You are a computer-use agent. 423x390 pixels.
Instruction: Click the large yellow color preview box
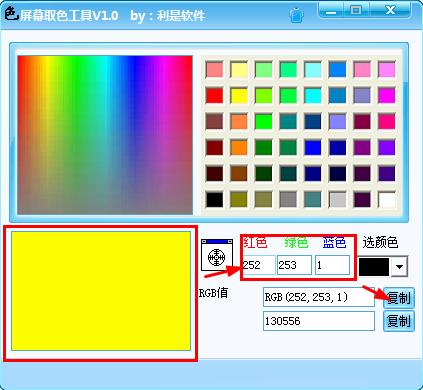(x=101, y=291)
